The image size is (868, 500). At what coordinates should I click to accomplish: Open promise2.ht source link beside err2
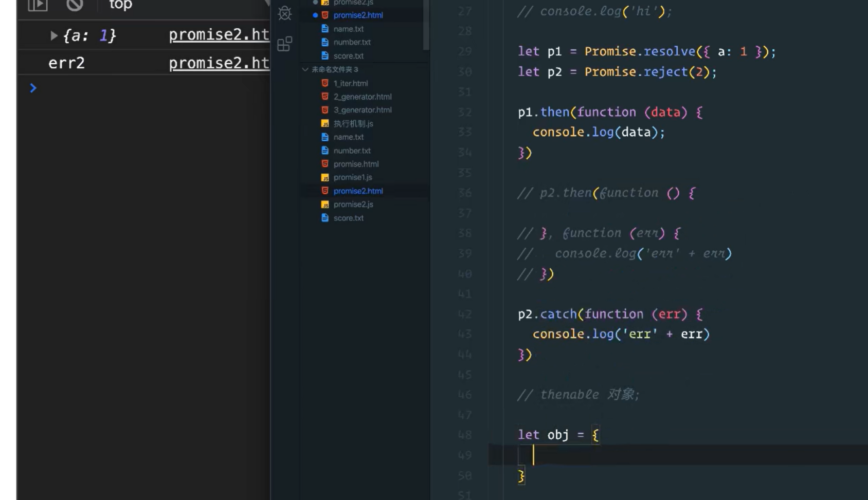pos(219,63)
